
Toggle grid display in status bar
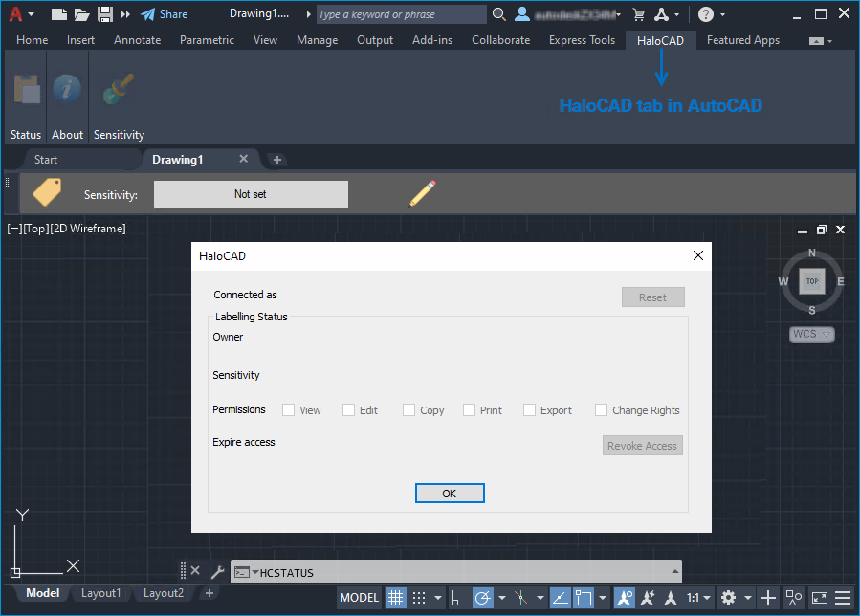point(395,598)
